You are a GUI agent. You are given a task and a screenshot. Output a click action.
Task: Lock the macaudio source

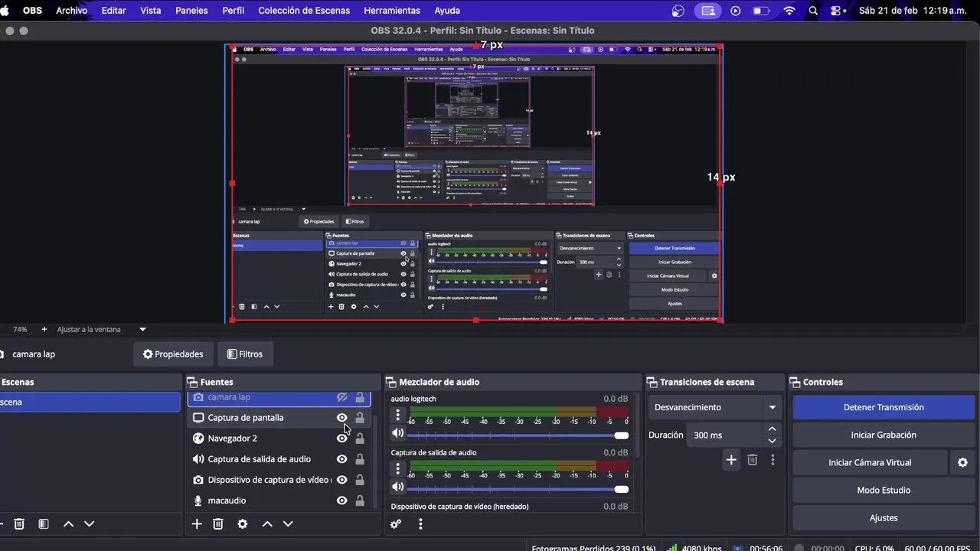click(x=360, y=500)
